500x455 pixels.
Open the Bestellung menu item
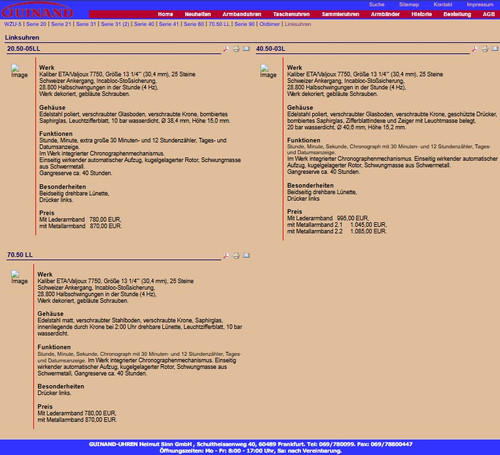457,14
